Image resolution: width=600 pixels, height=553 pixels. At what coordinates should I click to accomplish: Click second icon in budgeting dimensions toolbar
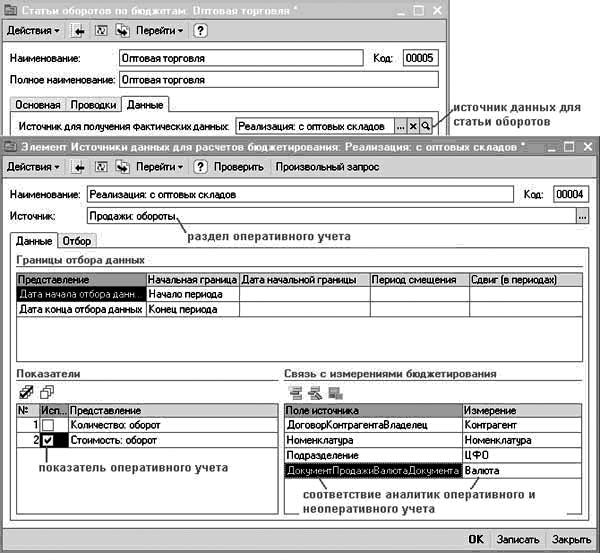click(315, 393)
